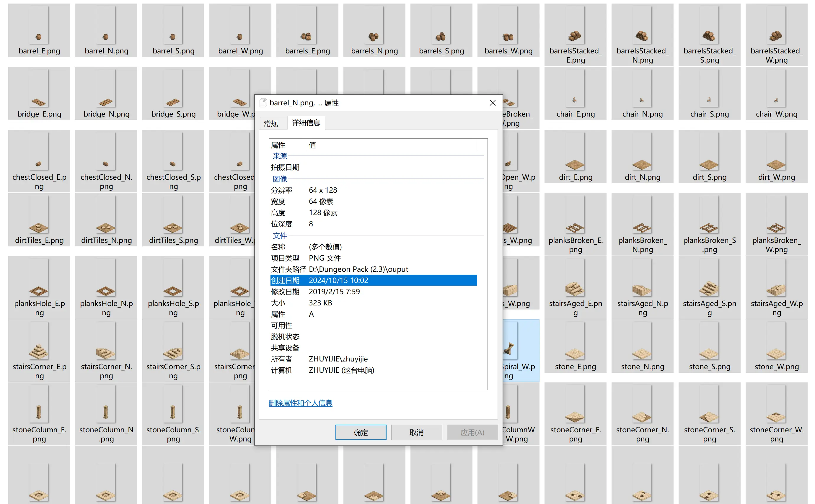Close the properties dialog
This screenshot has width=815, height=504.
pyautogui.click(x=493, y=103)
